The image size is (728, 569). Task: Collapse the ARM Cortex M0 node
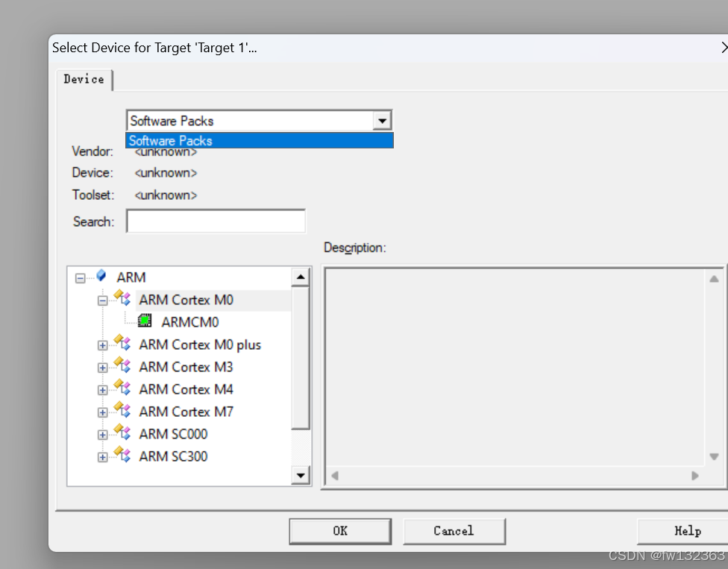point(103,301)
